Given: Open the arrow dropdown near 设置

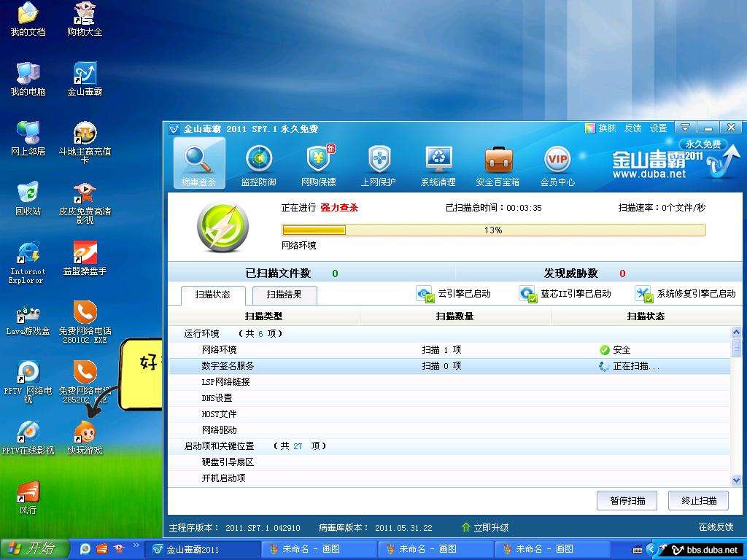Looking at the screenshot, I should pos(685,127).
